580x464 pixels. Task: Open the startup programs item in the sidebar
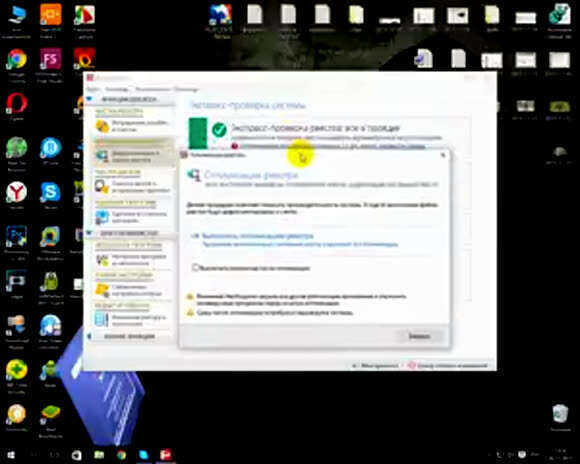132,260
